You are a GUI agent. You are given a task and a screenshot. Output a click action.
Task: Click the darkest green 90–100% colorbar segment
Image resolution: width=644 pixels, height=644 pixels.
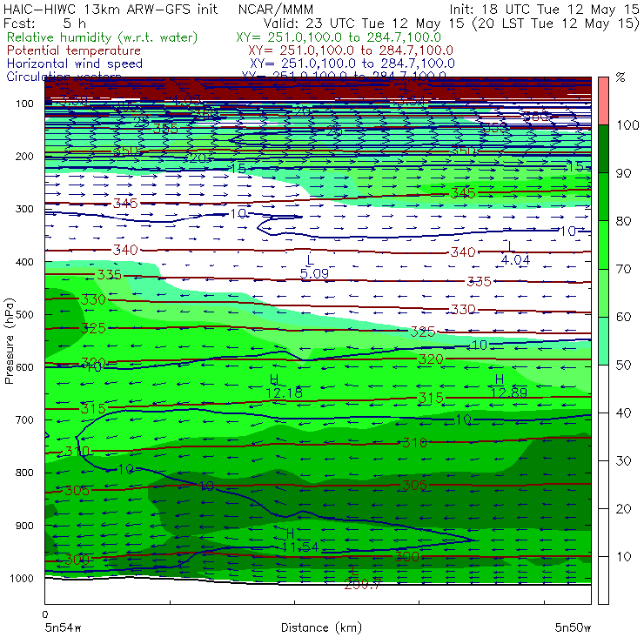tap(603, 149)
